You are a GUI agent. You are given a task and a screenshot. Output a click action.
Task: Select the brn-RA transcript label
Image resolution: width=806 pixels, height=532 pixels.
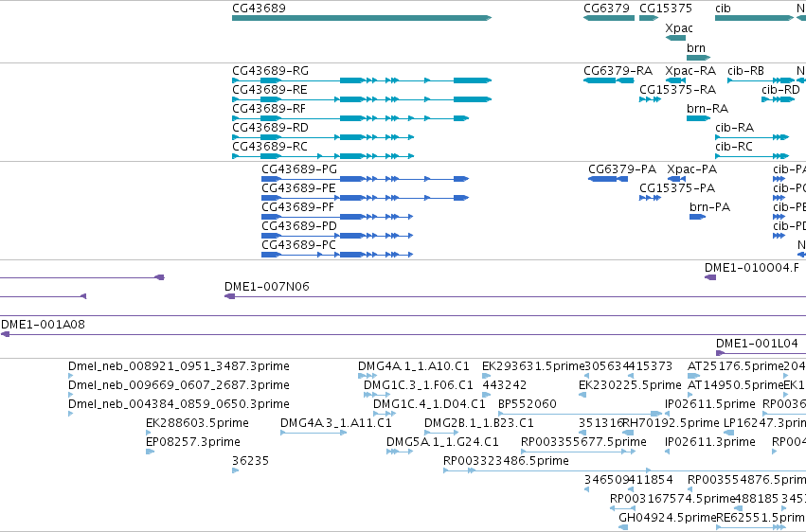(707, 109)
